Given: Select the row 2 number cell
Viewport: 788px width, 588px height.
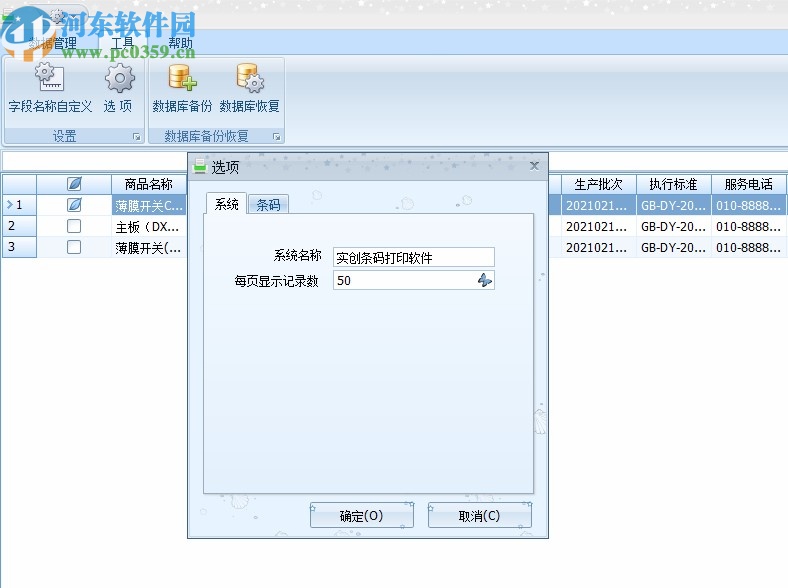Looking at the screenshot, I should pos(19,226).
